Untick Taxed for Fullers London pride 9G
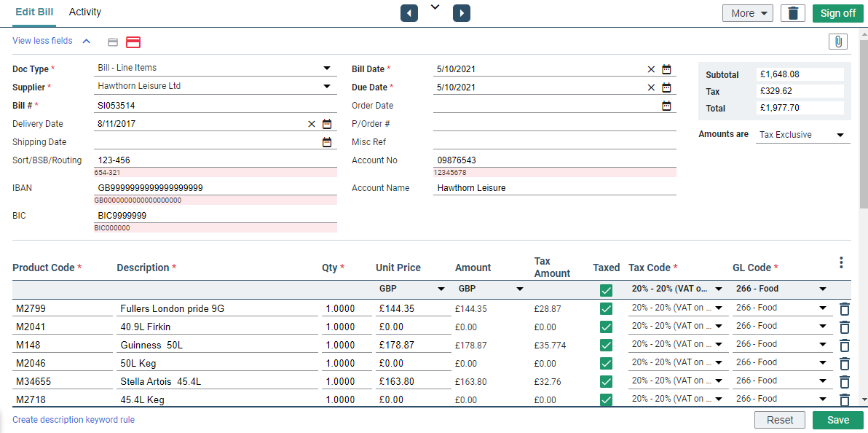The height and width of the screenshot is (433, 868). coord(606,309)
